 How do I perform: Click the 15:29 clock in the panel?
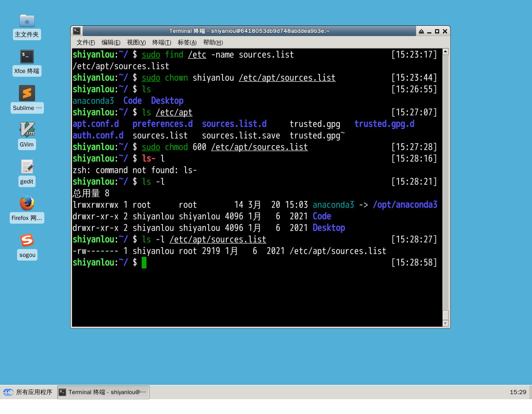[518, 392]
